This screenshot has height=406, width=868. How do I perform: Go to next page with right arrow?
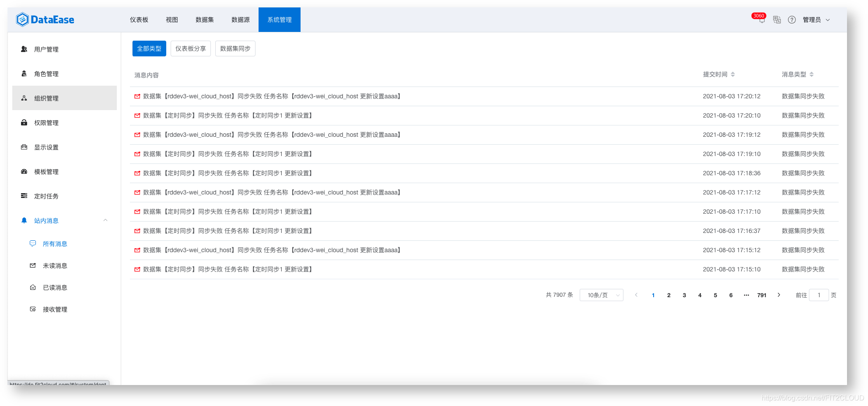tap(779, 295)
